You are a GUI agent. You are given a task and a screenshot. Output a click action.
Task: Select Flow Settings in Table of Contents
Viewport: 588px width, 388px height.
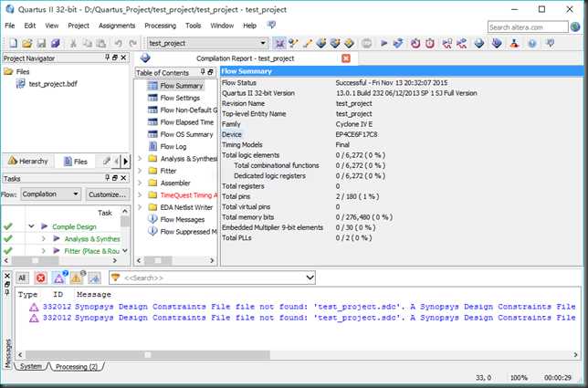180,98
